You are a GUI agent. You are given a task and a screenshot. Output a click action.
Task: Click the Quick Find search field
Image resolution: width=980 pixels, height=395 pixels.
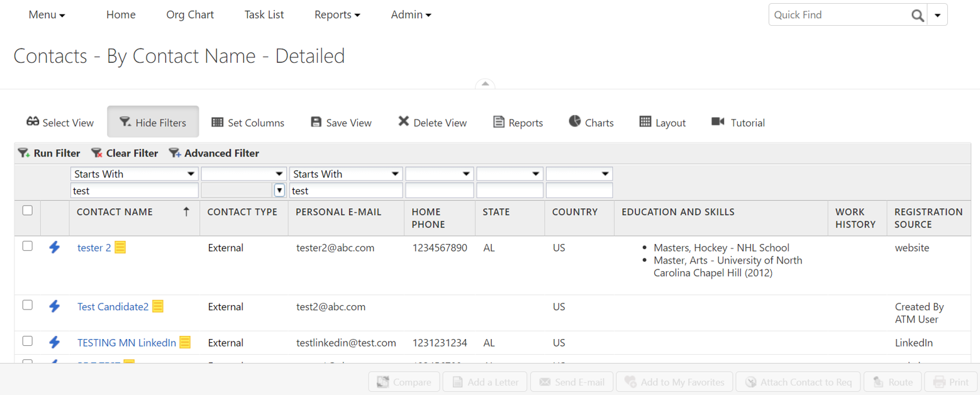click(839, 15)
